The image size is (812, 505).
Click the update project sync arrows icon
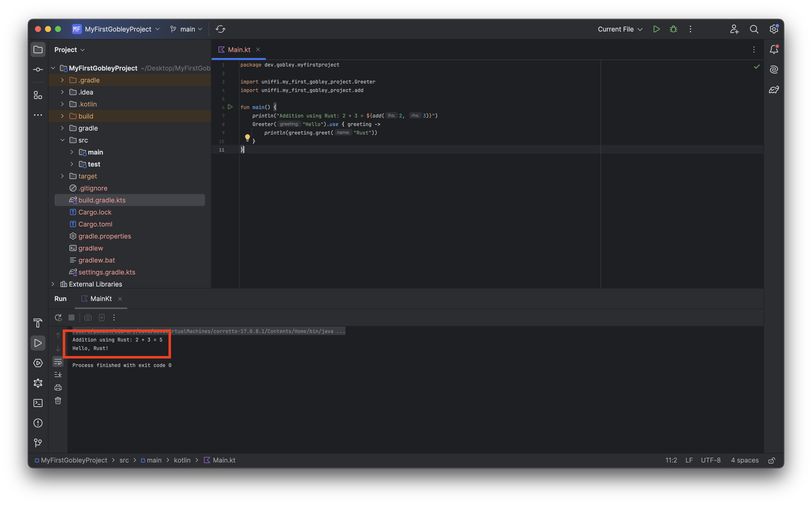[220, 29]
